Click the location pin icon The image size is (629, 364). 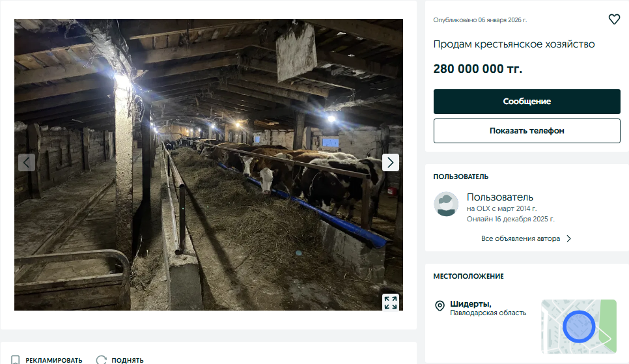(x=440, y=305)
